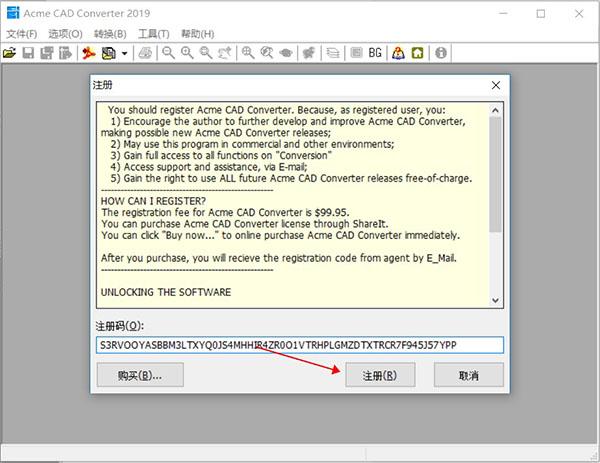
Task: Click the zoom realtime magnifier icon
Action: [x=267, y=53]
